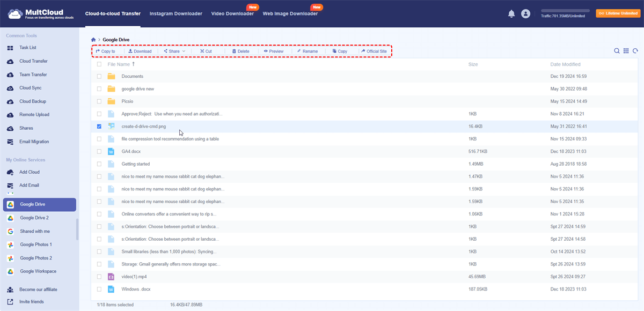Open the user account avatar icon
Image resolution: width=644 pixels, height=311 pixels.
tap(525, 14)
